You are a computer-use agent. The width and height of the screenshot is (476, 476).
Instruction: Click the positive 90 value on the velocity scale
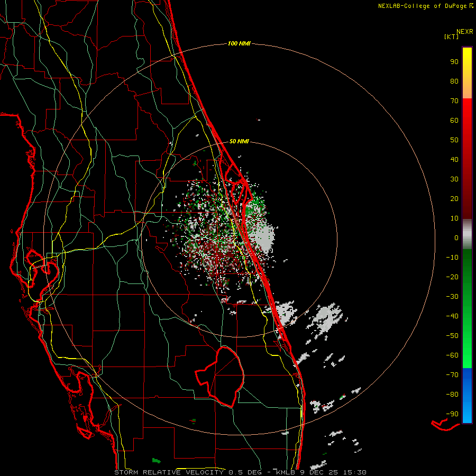pos(454,62)
